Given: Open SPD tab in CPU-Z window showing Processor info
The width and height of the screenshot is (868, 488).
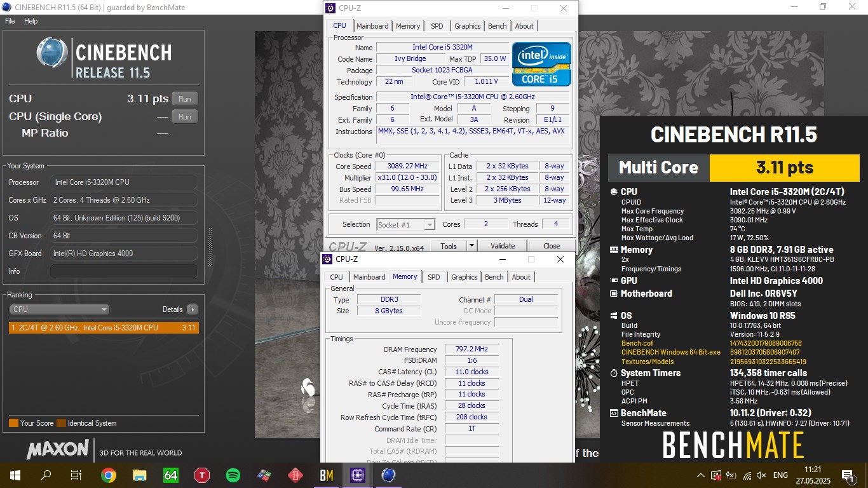Looking at the screenshot, I should 437,26.
